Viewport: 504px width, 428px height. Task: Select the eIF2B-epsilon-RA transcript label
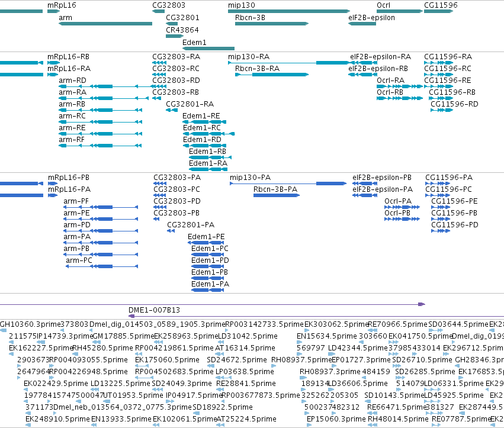(x=381, y=57)
